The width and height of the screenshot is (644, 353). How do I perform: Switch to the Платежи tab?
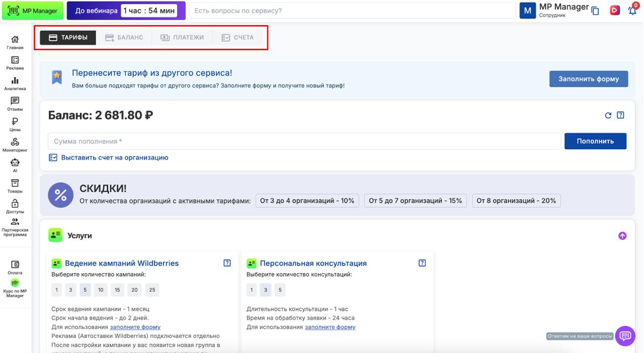(x=182, y=38)
